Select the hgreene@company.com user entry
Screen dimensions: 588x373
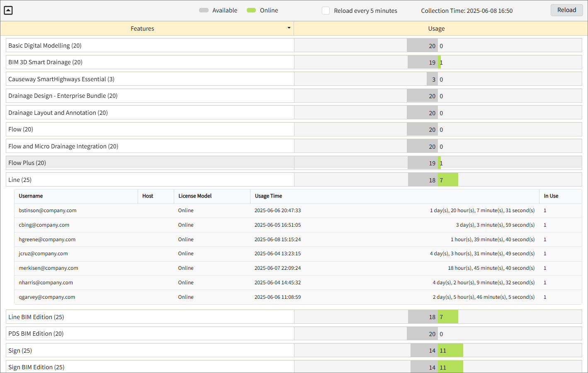pyautogui.click(x=47, y=239)
